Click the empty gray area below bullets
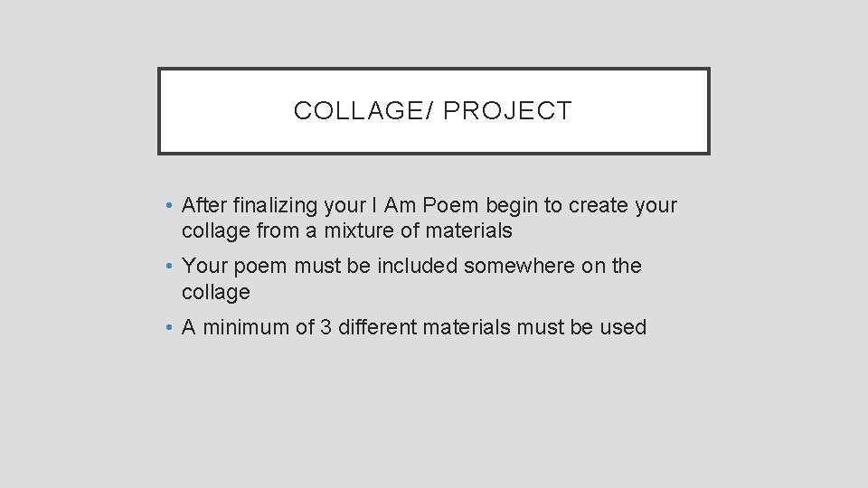The height and width of the screenshot is (488, 868). coord(434,416)
